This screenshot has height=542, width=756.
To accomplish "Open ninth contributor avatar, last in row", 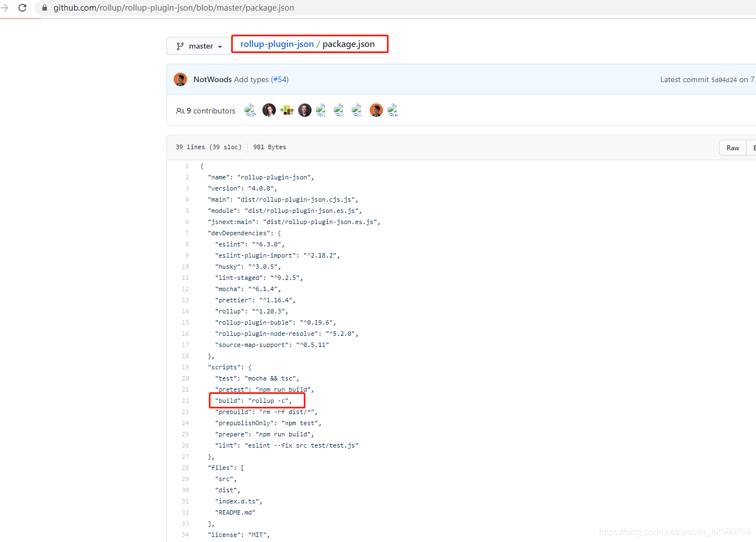I will click(x=393, y=110).
